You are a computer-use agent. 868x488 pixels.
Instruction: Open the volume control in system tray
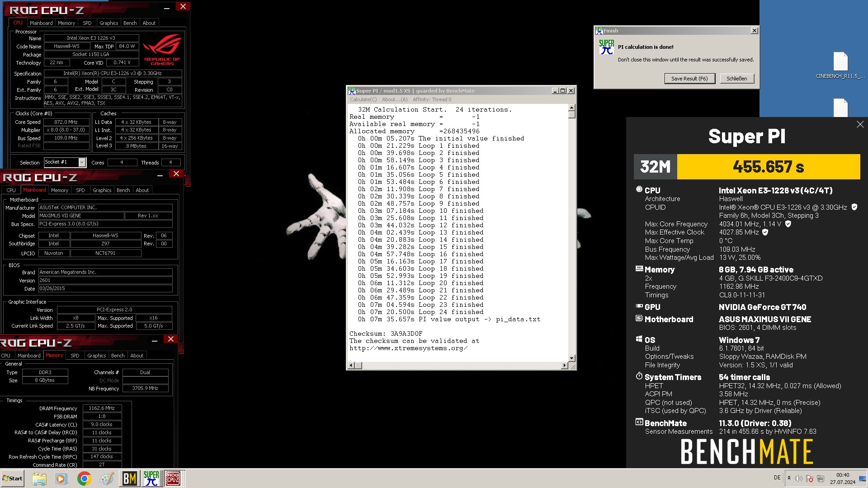(799, 479)
